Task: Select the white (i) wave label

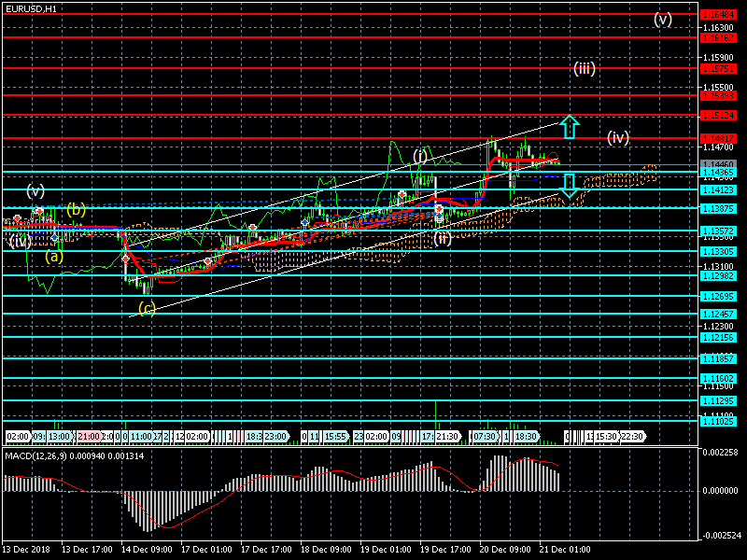Action: coord(420,155)
